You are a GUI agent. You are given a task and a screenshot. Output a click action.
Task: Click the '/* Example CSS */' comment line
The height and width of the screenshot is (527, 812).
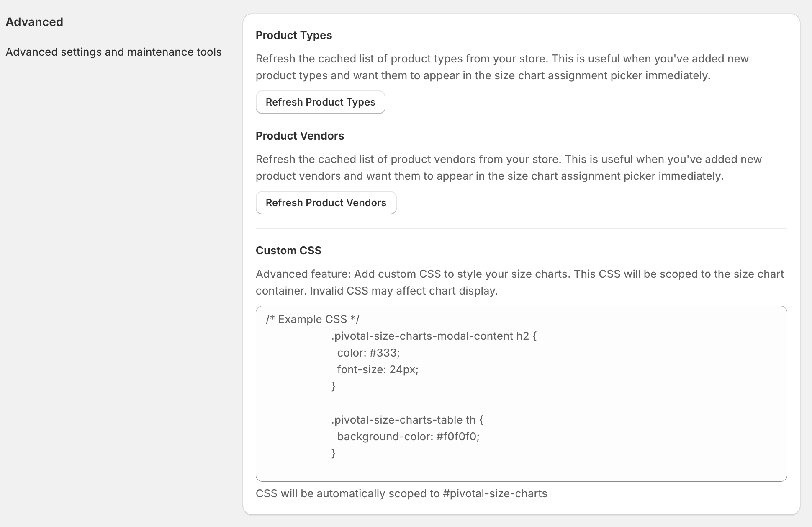313,319
